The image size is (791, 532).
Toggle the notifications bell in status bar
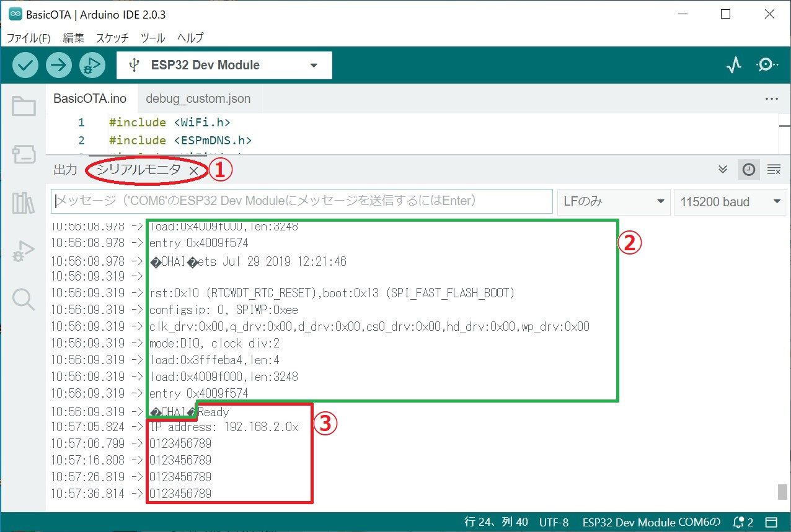click(738, 522)
